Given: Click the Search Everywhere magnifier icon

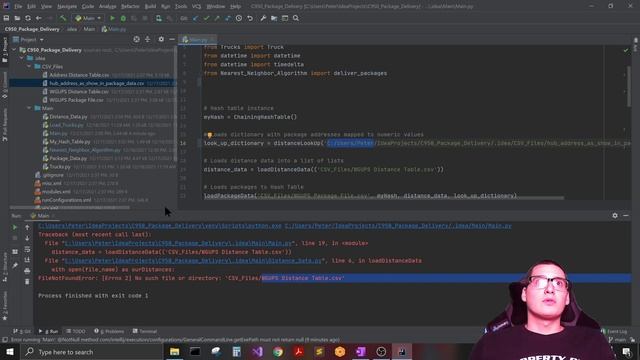Looking at the screenshot, I should click(x=296, y=18).
